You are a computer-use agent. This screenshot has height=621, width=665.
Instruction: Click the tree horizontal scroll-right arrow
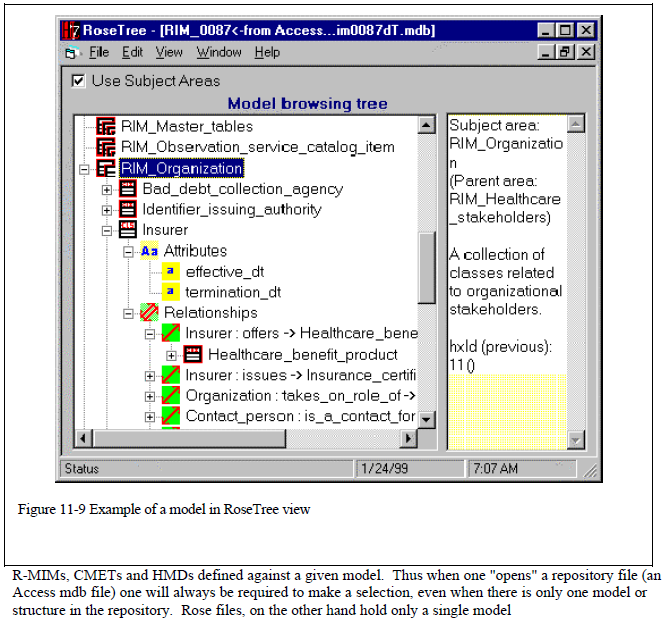point(409,438)
